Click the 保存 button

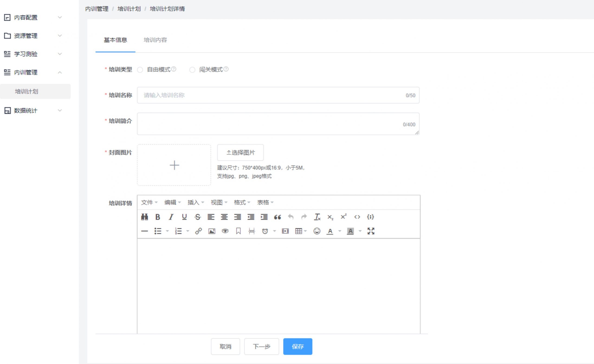tap(297, 346)
